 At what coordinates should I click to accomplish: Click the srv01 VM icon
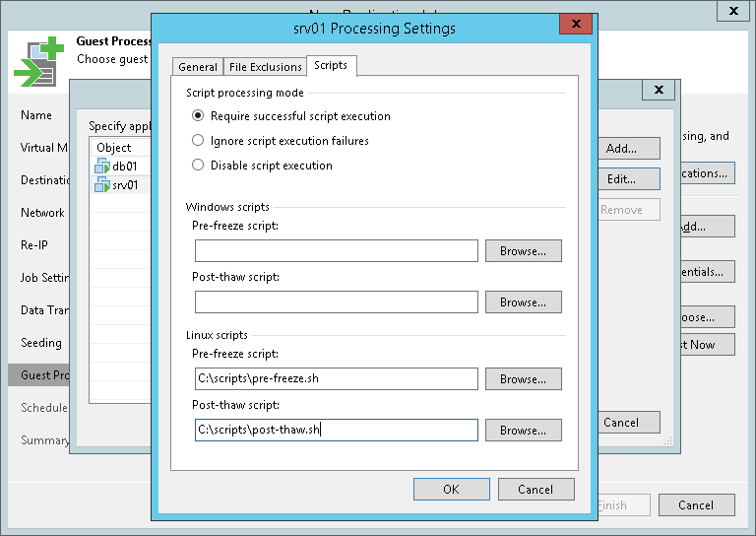[x=102, y=184]
